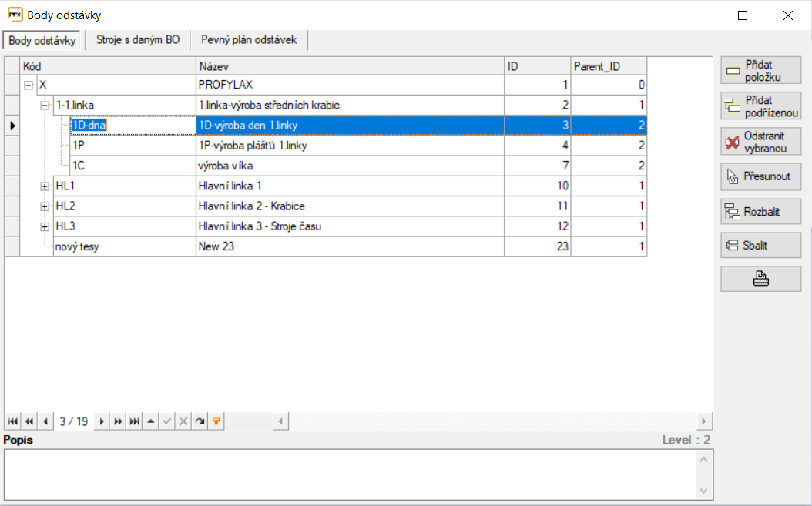Go to the next record arrow

pyautogui.click(x=102, y=421)
